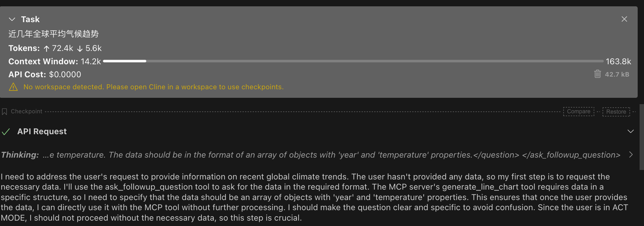644x226 pixels.
Task: Close the task panel with X
Action: 624,19
